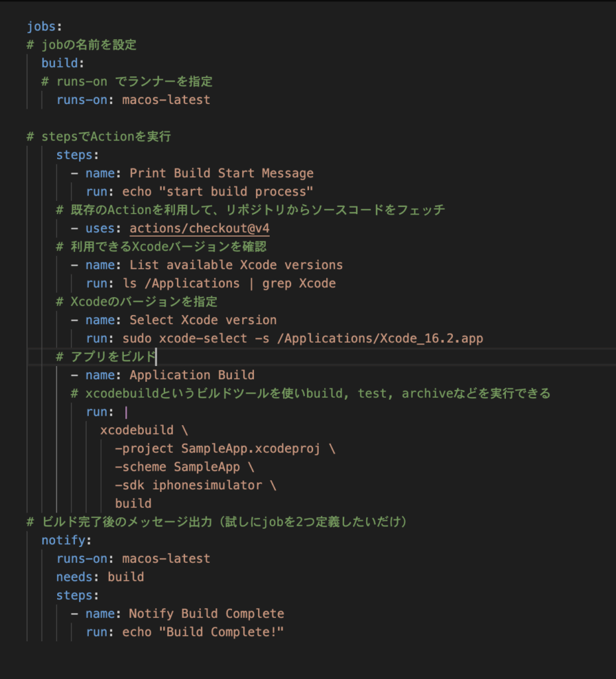
Task: Click the "List available Xcode versions" step name
Action: 235,265
